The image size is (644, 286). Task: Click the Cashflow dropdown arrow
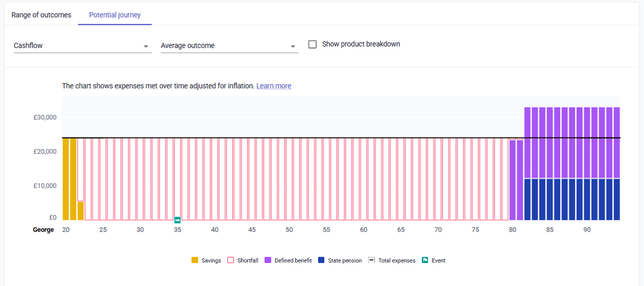pyautogui.click(x=146, y=46)
